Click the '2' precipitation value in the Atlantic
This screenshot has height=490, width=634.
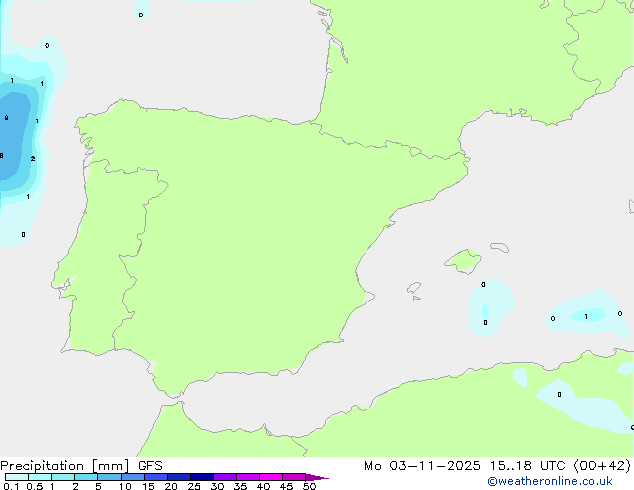[33, 158]
